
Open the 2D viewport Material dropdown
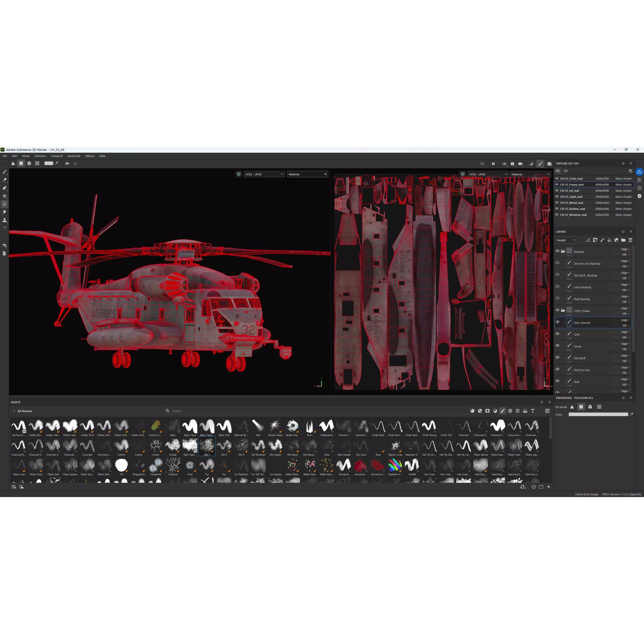[531, 174]
